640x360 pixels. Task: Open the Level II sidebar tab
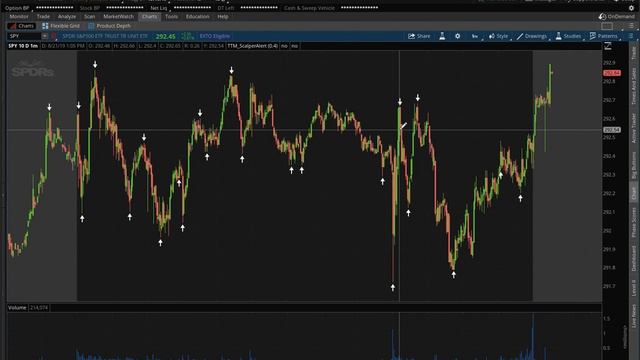click(x=633, y=288)
